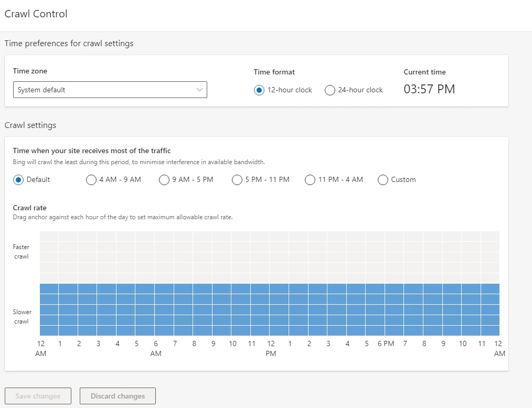The height and width of the screenshot is (408, 532).
Task: Enable the Custom traffic time option
Action: (383, 180)
